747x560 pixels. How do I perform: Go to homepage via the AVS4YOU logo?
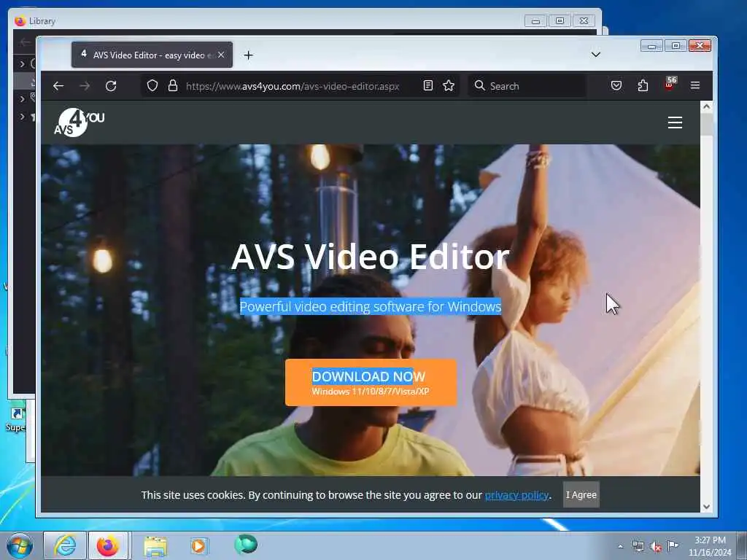tap(79, 122)
